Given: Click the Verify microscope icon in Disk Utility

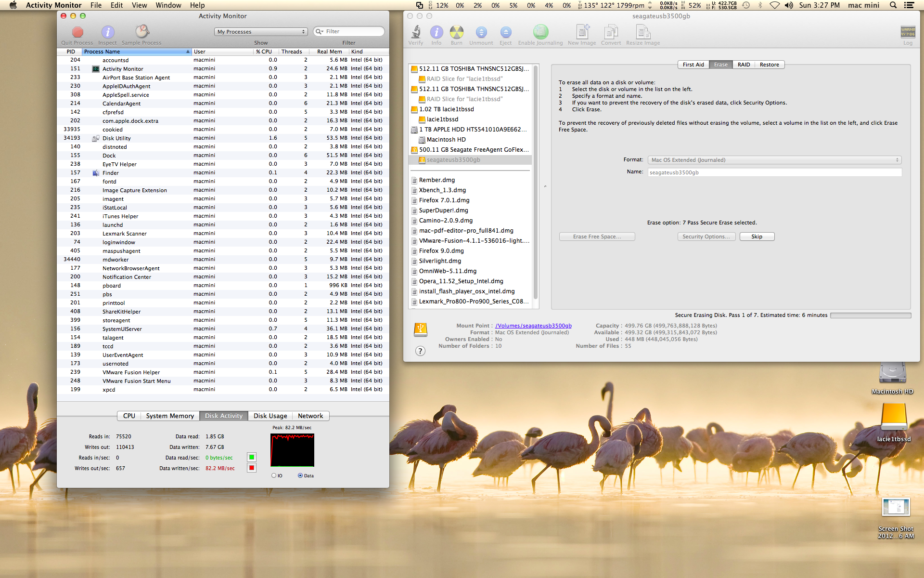Looking at the screenshot, I should coord(416,32).
